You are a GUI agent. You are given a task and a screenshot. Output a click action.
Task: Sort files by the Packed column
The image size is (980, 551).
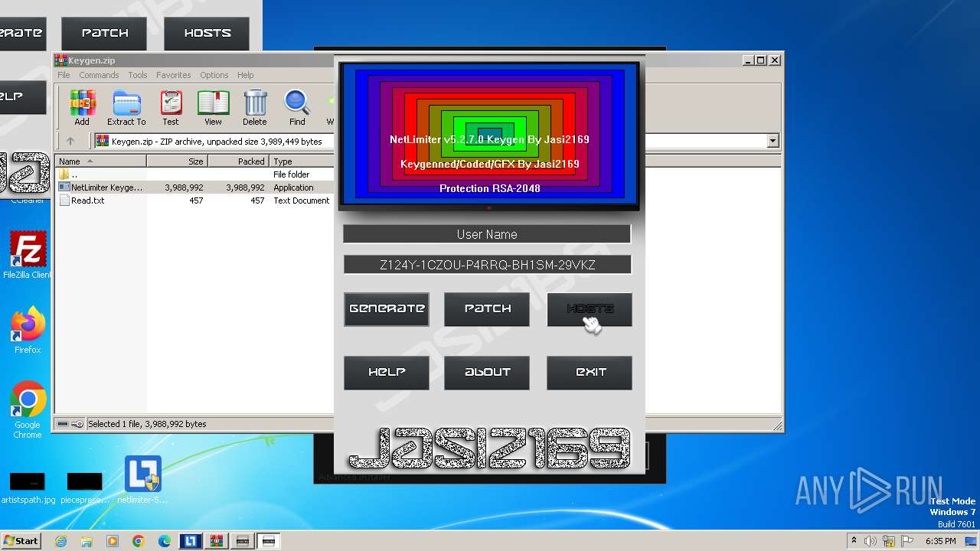[x=238, y=161]
